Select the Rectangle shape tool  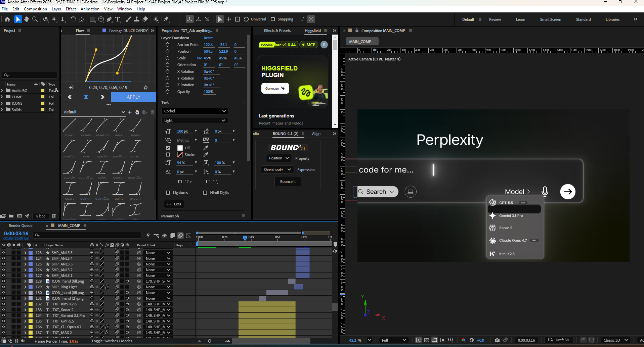[x=92, y=19]
